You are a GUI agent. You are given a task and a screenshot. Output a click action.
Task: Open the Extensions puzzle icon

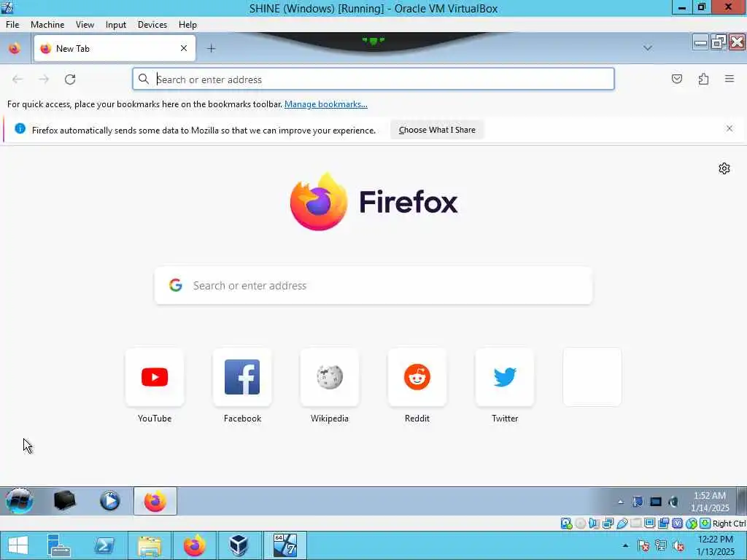click(703, 79)
